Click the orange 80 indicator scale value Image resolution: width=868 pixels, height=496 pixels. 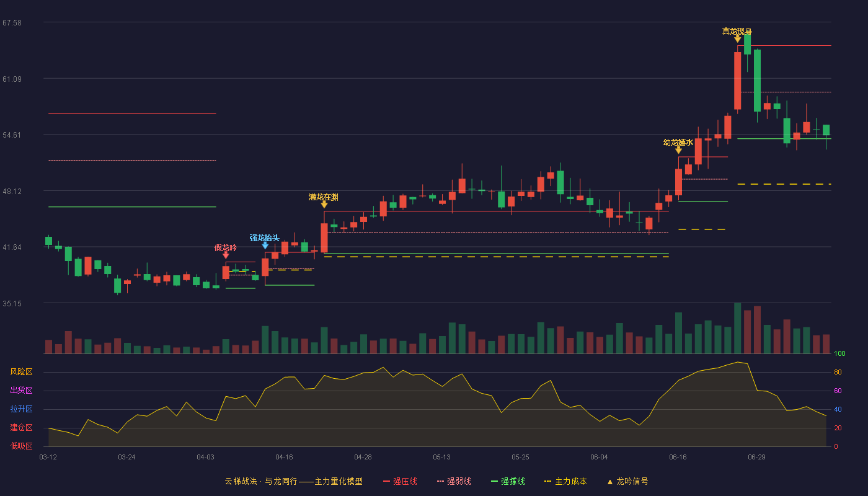(838, 373)
